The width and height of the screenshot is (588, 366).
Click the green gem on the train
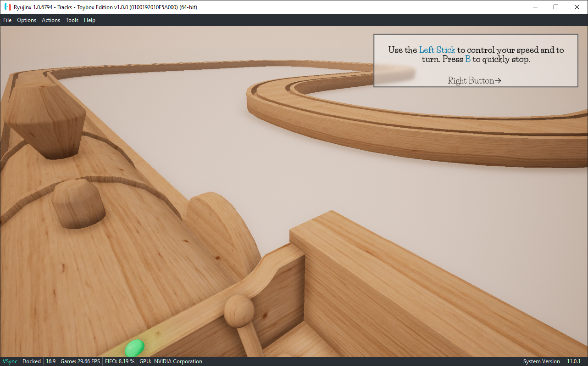135,348
